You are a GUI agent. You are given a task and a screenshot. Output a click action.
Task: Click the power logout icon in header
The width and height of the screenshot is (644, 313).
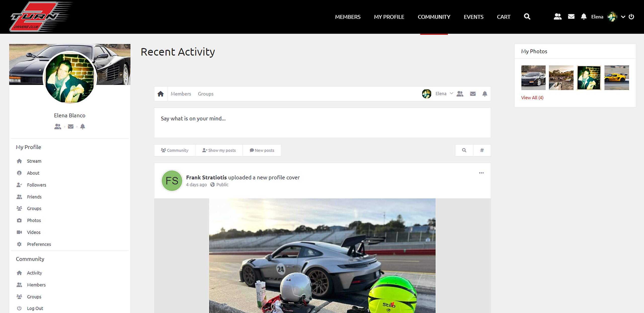coord(631,17)
